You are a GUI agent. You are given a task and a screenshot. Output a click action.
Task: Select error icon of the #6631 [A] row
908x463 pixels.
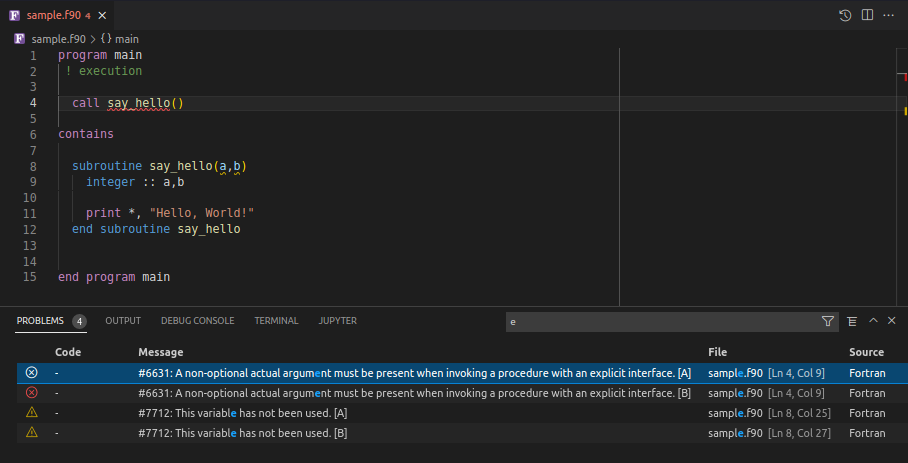click(32, 373)
